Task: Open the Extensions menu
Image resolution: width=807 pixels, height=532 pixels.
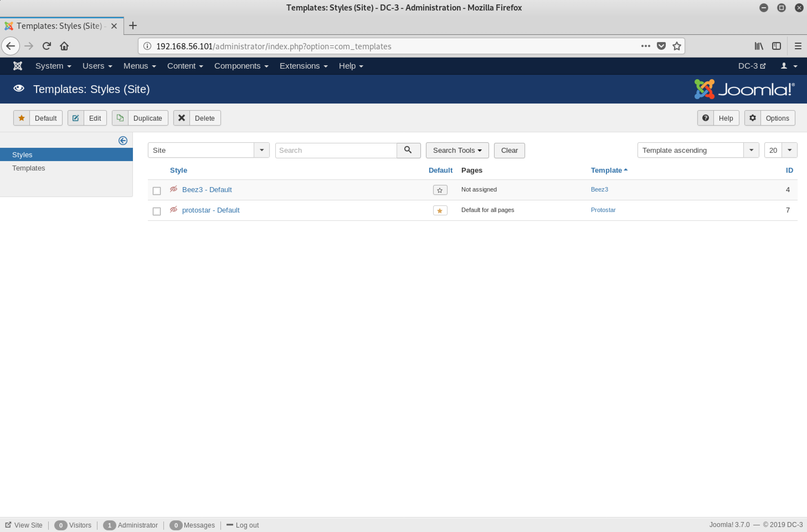Action: (x=304, y=66)
